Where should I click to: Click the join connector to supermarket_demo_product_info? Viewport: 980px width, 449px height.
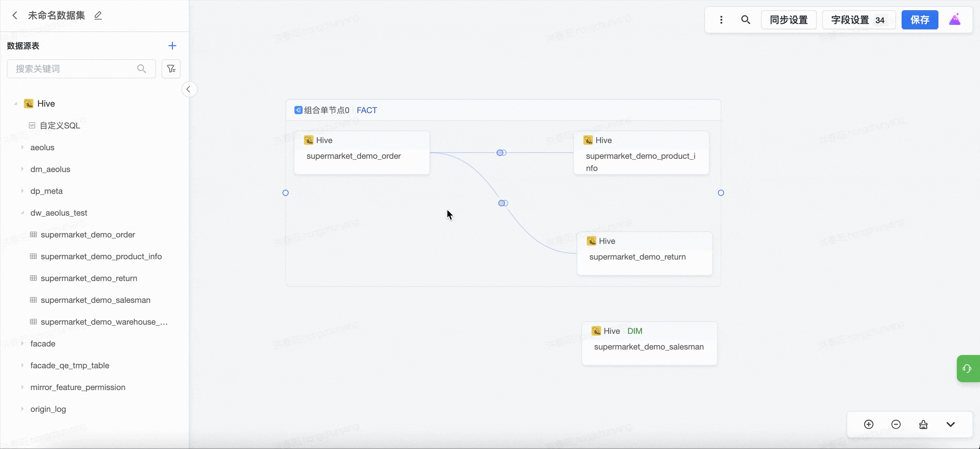click(501, 153)
